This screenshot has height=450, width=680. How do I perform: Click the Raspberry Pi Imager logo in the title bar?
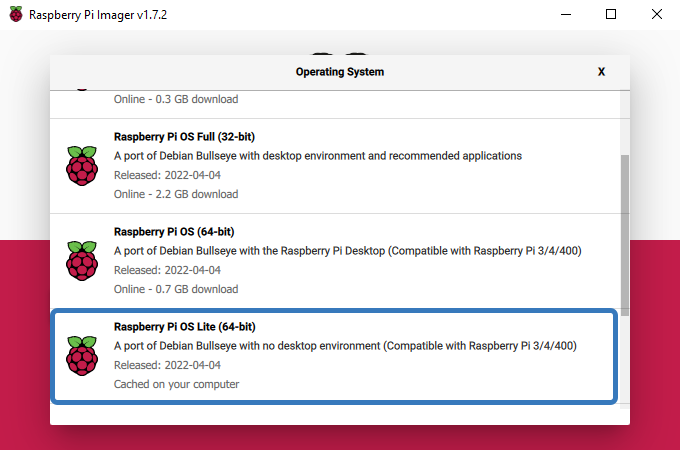16,14
